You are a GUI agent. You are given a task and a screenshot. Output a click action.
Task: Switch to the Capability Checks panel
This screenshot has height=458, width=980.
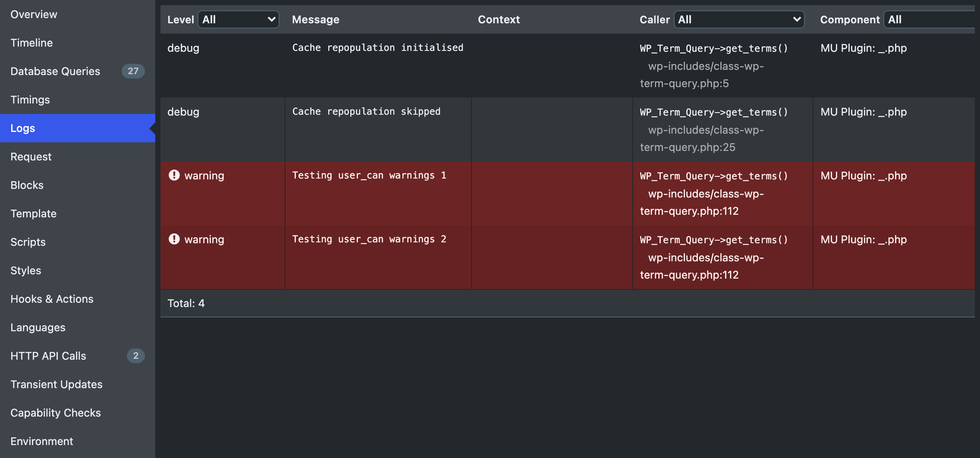[x=56, y=412]
